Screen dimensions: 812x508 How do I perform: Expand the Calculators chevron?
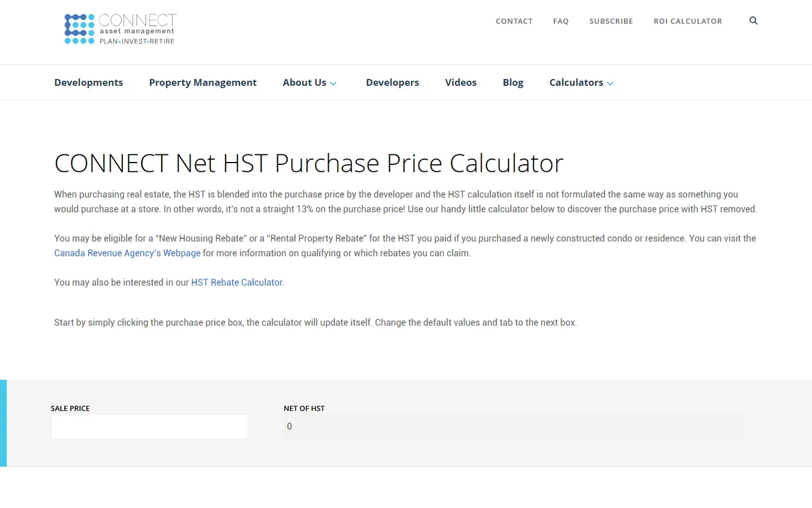[610, 83]
